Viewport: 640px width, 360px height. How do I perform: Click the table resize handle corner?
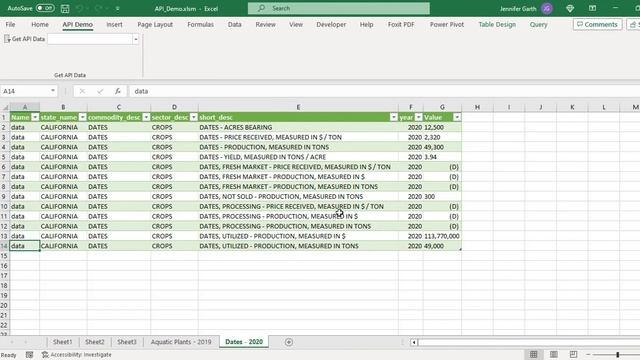(x=460, y=249)
